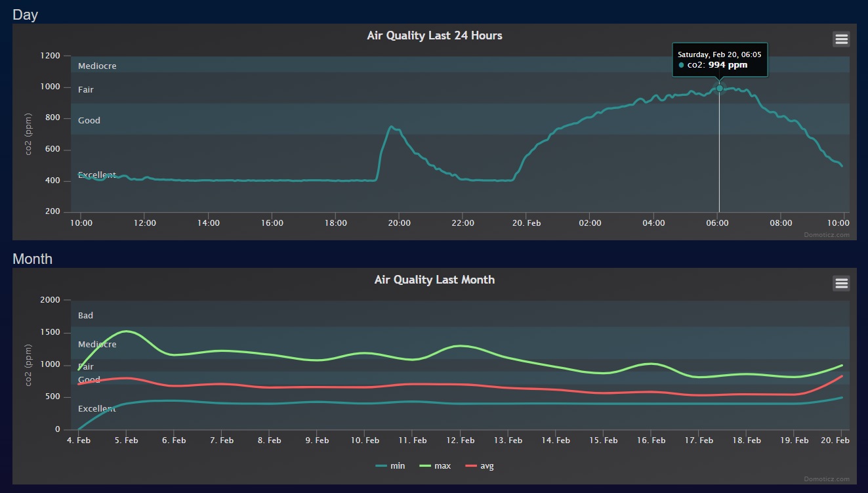Viewport: 868px width, 493px height.
Task: Click the '5. Feb' tick on Month chart axis
Action: click(126, 440)
